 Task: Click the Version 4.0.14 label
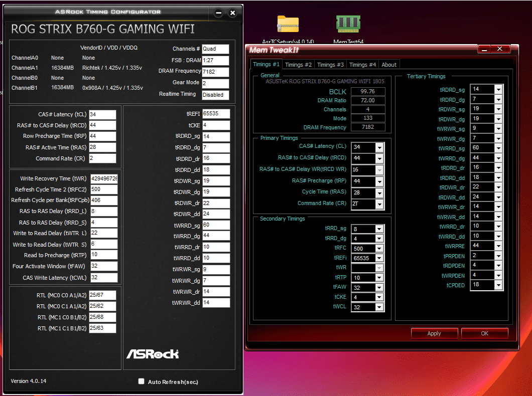click(x=29, y=381)
